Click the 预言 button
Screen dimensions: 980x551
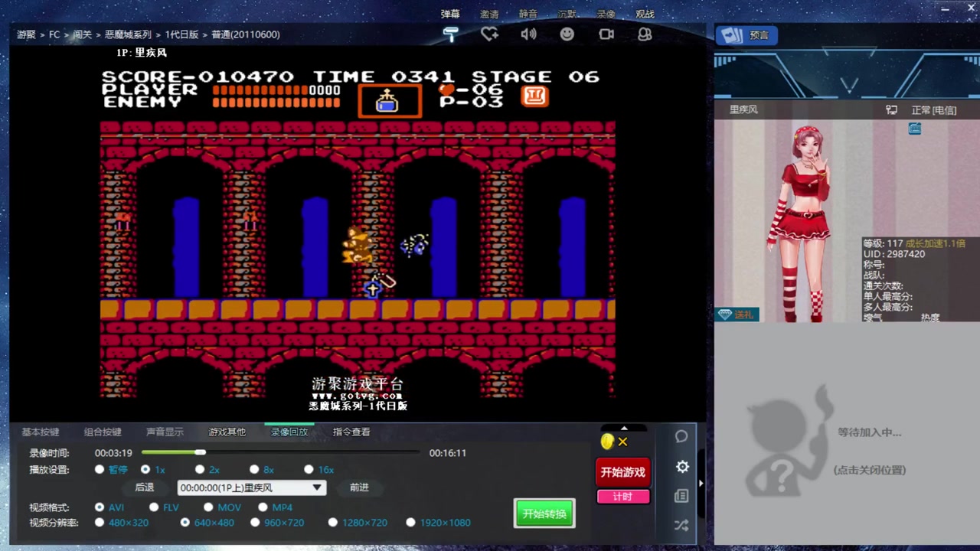[x=746, y=35]
